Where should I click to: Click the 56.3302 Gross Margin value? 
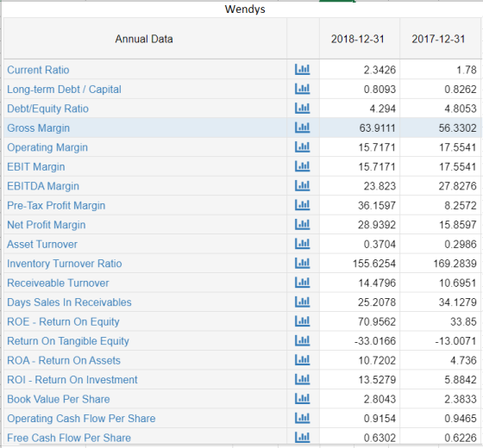click(457, 128)
